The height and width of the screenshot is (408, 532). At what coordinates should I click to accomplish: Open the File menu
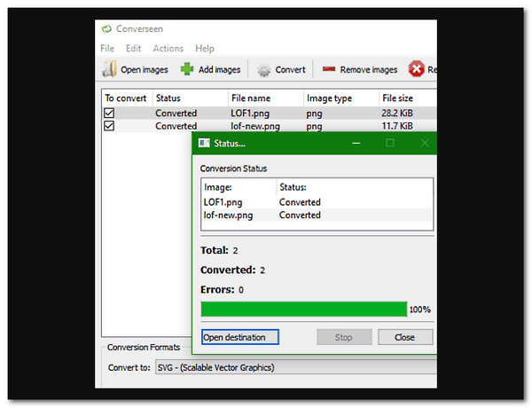pos(107,48)
